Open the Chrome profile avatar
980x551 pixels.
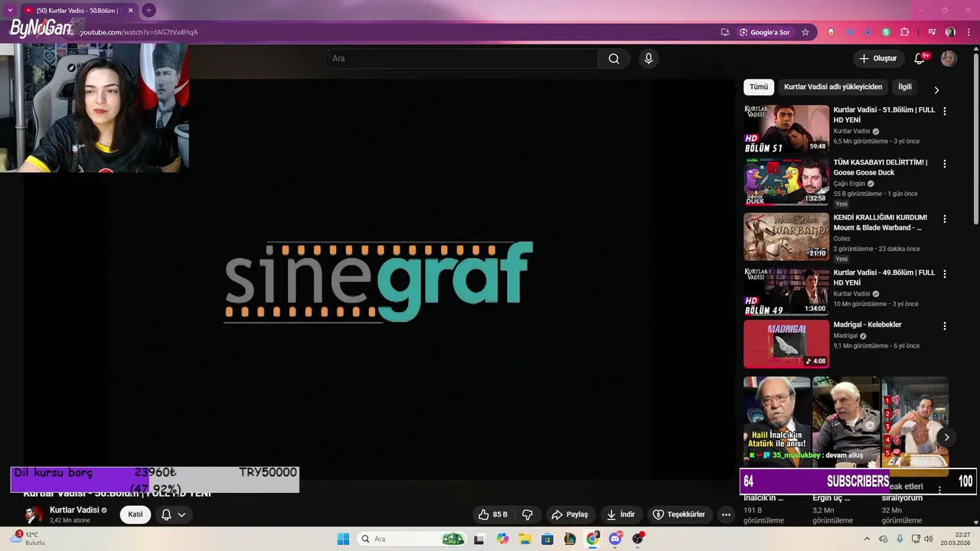pos(950,32)
